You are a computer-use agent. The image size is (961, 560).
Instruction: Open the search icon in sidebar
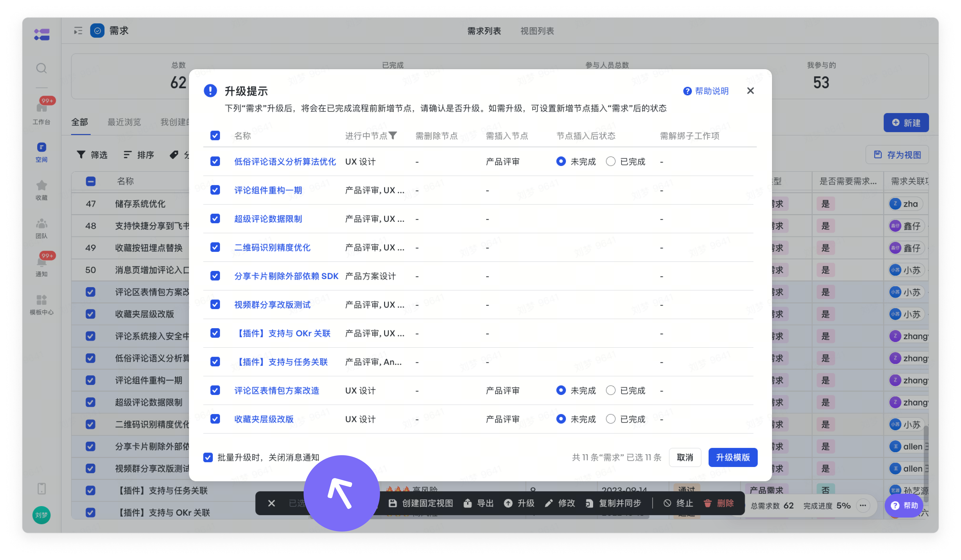click(x=42, y=68)
